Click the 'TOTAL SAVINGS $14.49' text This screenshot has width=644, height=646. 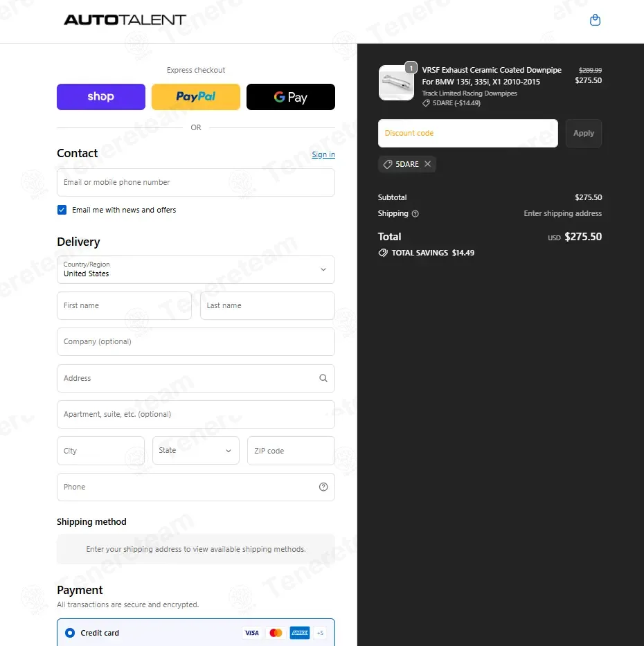click(x=433, y=253)
